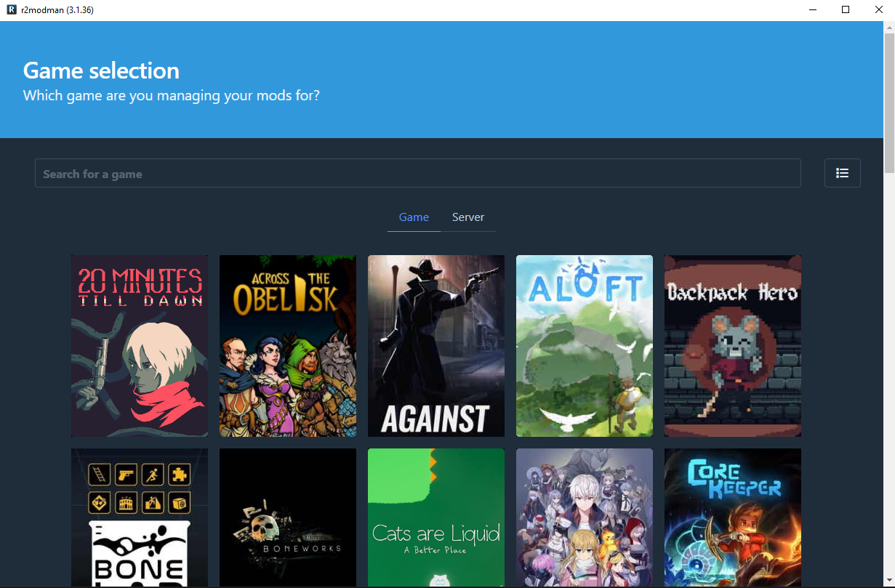Image resolution: width=895 pixels, height=588 pixels.
Task: Choose the Boneworks game cover
Action: 288,517
